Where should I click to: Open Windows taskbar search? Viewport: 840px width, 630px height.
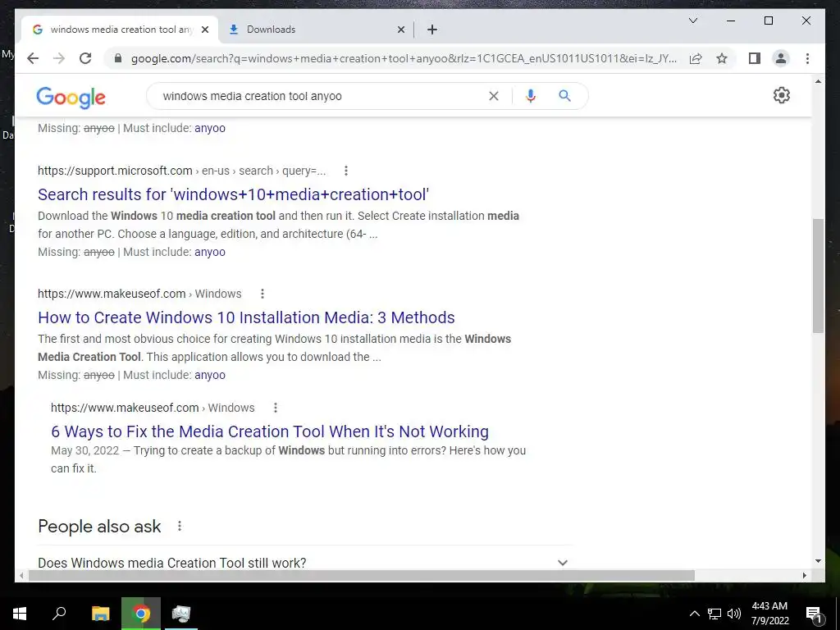click(x=59, y=614)
